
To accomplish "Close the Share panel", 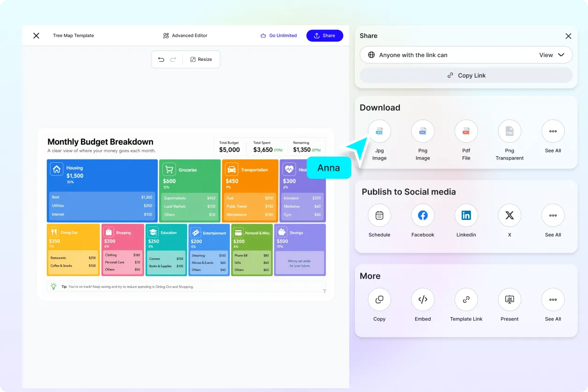I will [568, 36].
